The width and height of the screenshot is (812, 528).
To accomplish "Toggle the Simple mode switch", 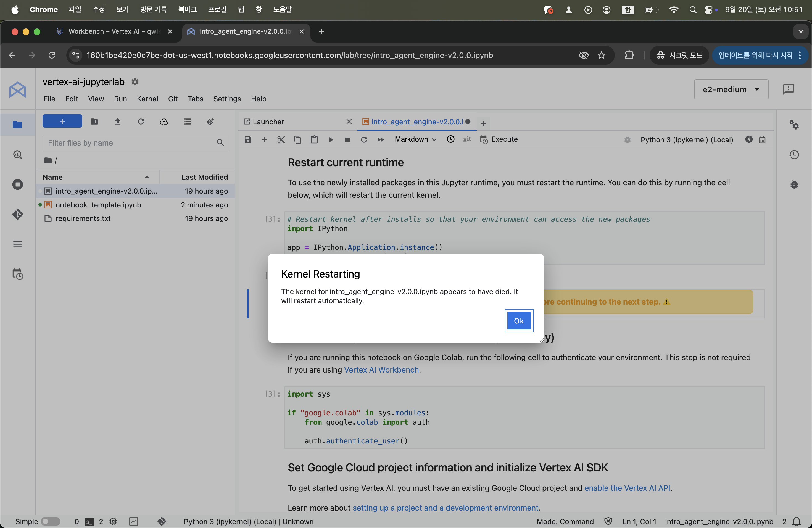I will coord(50,521).
